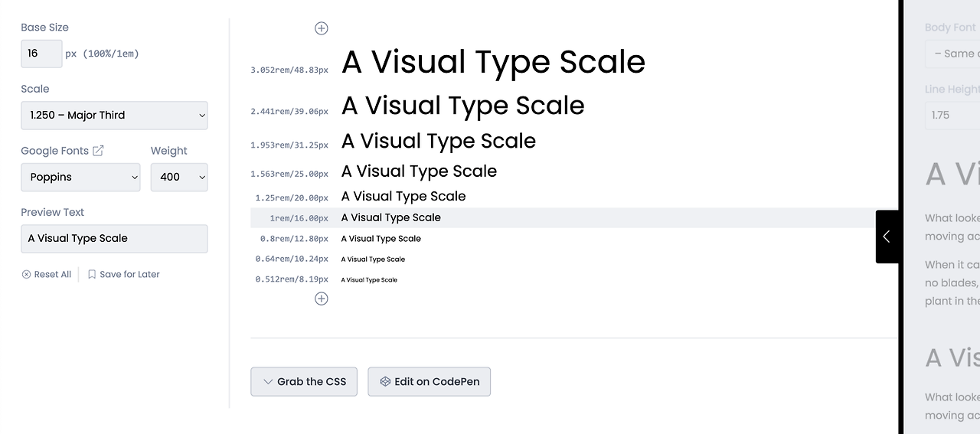Open Google Fonts external link icon

[98, 151]
